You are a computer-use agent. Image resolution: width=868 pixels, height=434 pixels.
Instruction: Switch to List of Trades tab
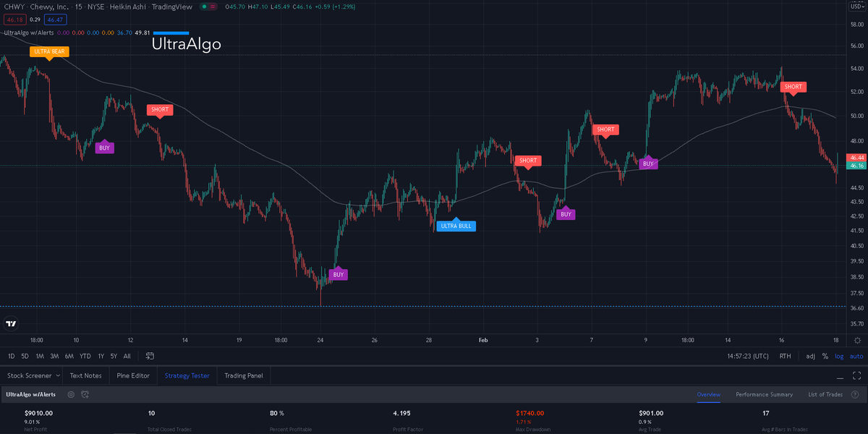coord(825,394)
